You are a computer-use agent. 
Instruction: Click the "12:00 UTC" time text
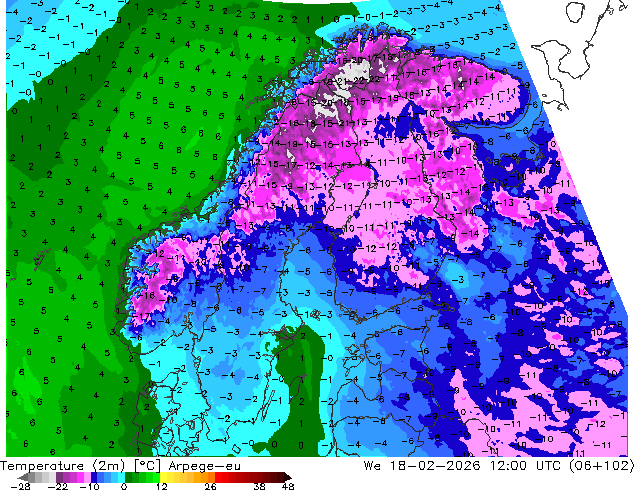click(x=525, y=465)
